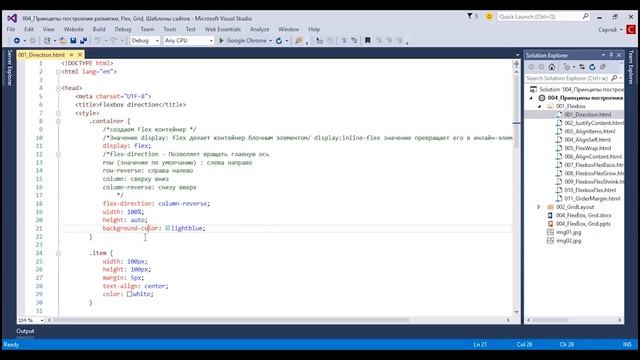The image size is (640, 360).
Task: Select 004_FlexBox, Grid.docx file
Action: coord(584,215)
